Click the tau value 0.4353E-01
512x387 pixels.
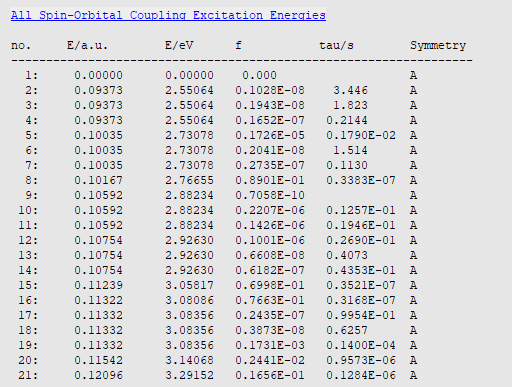coord(361,270)
